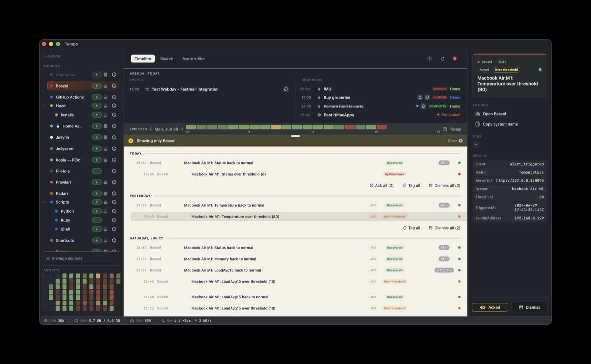Open info for the Antarctica source
Viewport: 591px width, 364px height.
click(x=114, y=75)
